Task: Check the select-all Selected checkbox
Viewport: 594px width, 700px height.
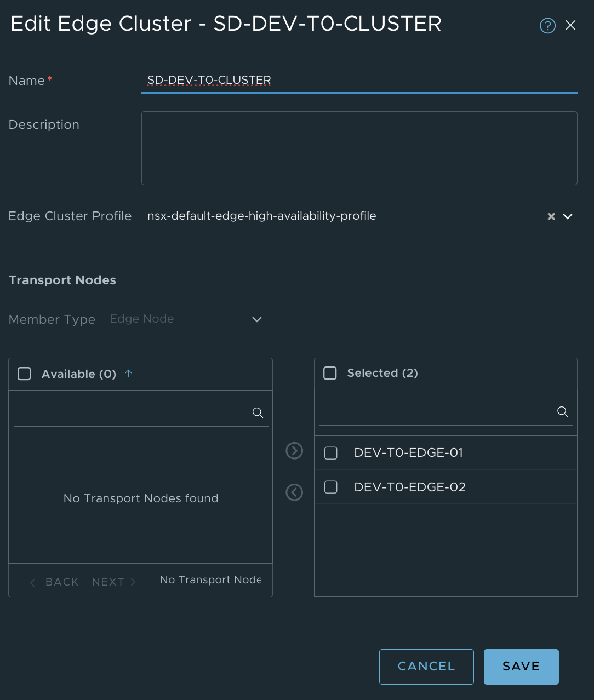Action: click(x=330, y=373)
